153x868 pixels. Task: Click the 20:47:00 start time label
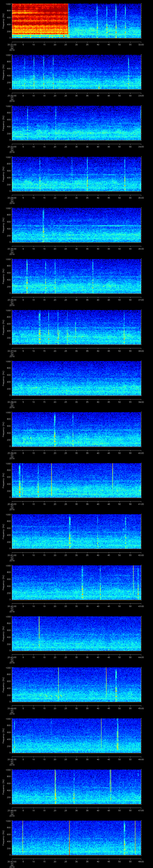12,861
